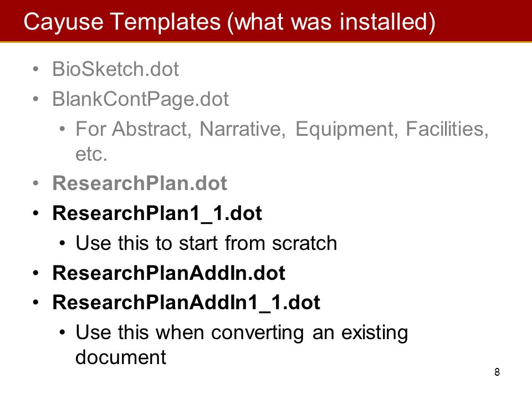Click the parenthetical what was installed
Screen dimensions: 532x399
coord(331,22)
